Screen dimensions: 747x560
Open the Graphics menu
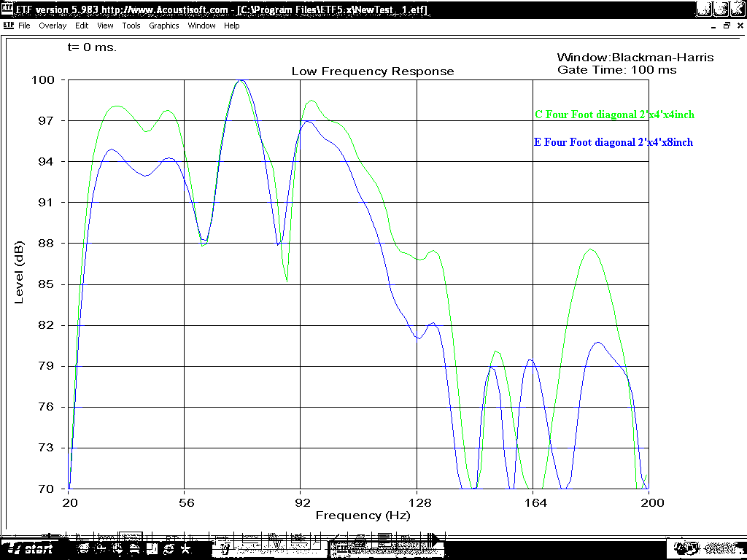coord(163,26)
